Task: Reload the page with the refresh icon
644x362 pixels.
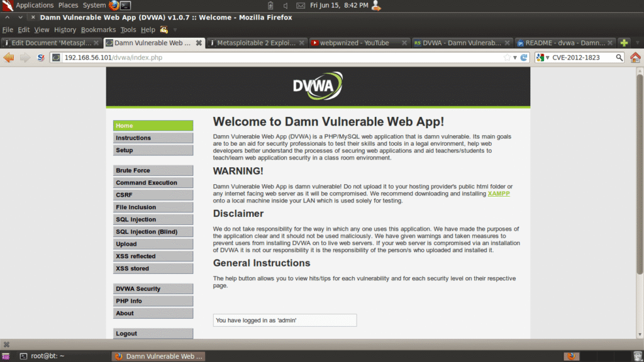Action: click(x=524, y=57)
